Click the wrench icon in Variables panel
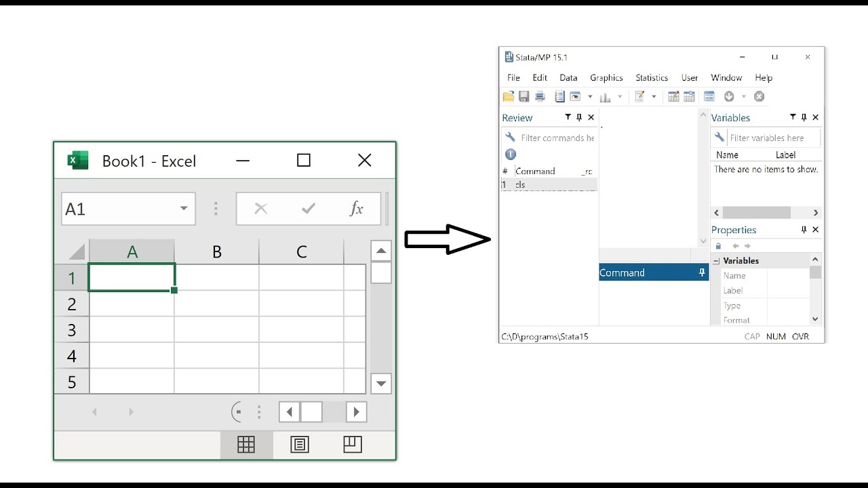This screenshot has width=868, height=488. 719,138
